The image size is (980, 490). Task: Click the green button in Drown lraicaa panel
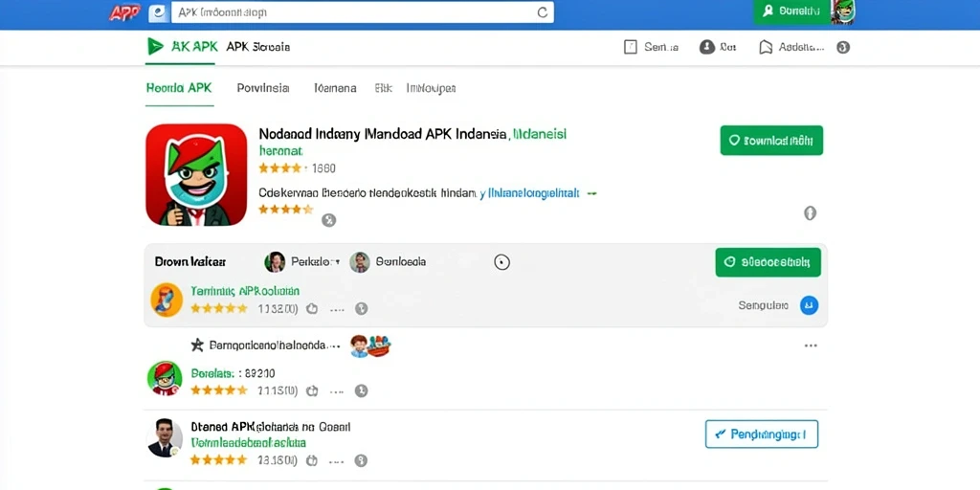tap(768, 262)
